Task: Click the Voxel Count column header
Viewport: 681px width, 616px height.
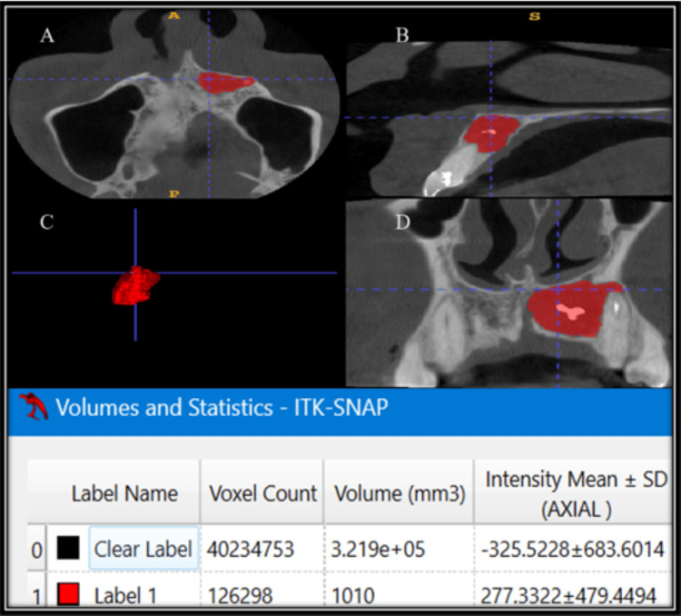Action: (x=262, y=492)
